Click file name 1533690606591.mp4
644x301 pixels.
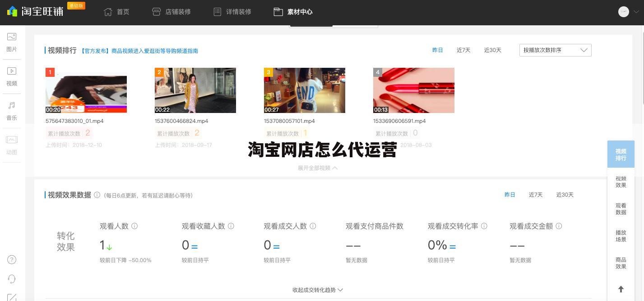tap(399, 121)
